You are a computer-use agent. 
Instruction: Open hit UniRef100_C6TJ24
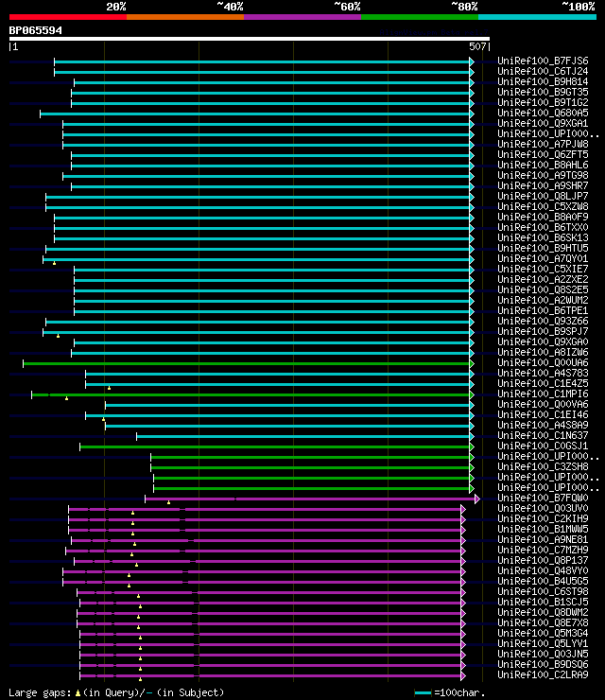coord(543,72)
